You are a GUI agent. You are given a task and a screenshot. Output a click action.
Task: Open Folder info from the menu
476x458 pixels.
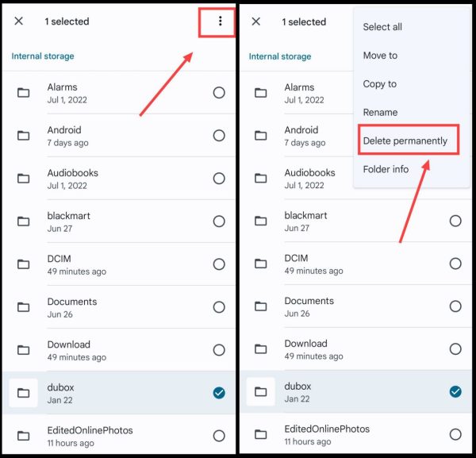point(386,169)
